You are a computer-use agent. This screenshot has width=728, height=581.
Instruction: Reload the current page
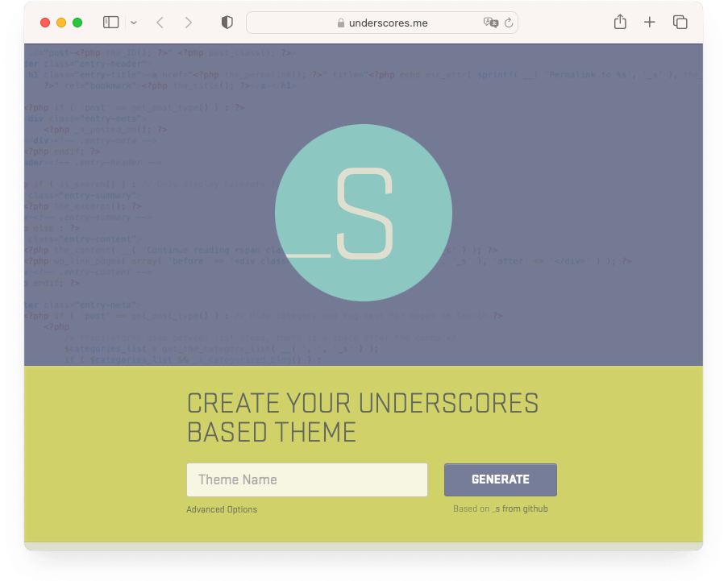click(x=509, y=23)
